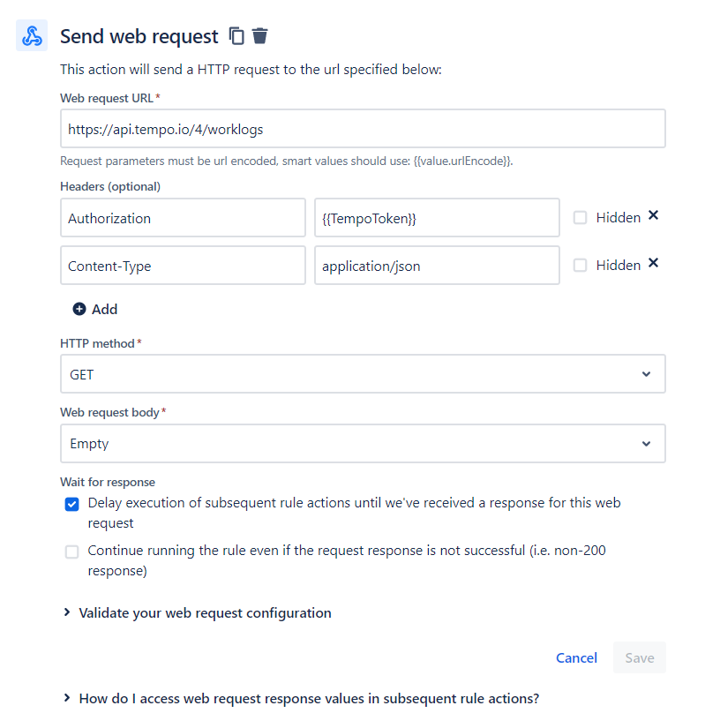Select the Authorization header name field
705x728 pixels.
tap(183, 217)
